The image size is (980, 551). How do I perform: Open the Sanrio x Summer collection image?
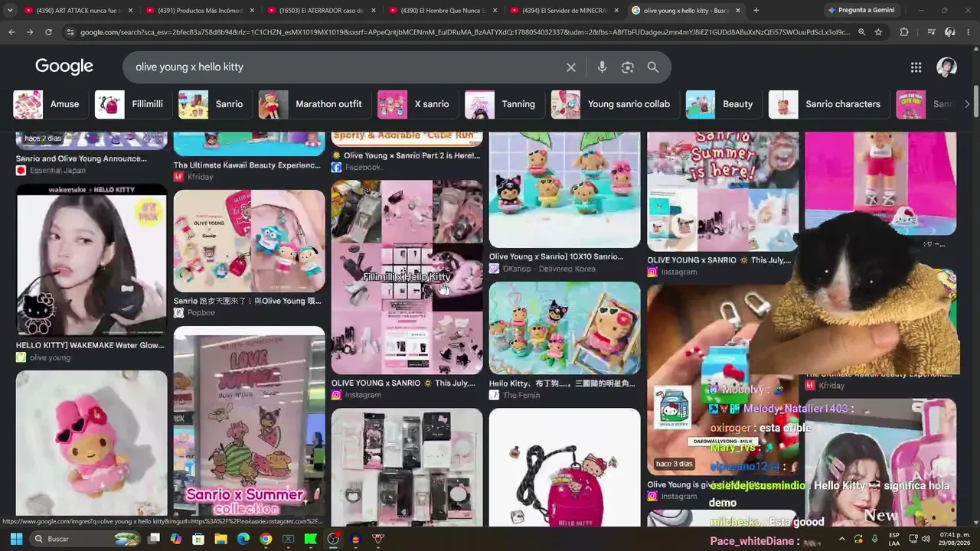coord(249,425)
